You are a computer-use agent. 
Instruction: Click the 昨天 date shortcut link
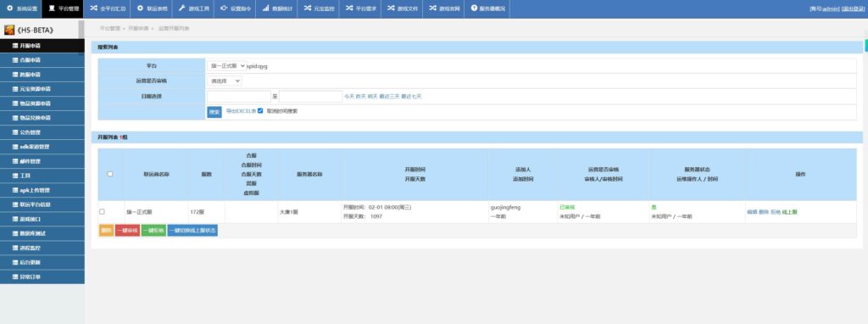pyautogui.click(x=360, y=97)
